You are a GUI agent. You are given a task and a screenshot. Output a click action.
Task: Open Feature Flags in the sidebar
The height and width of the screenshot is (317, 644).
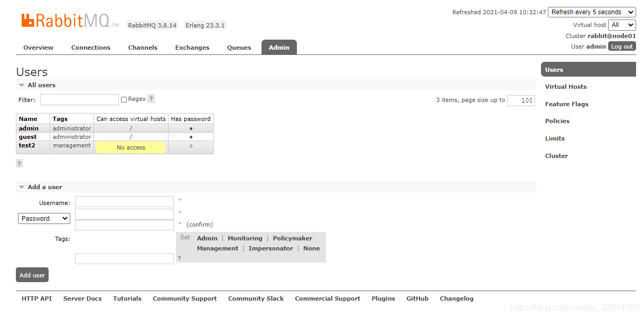567,104
